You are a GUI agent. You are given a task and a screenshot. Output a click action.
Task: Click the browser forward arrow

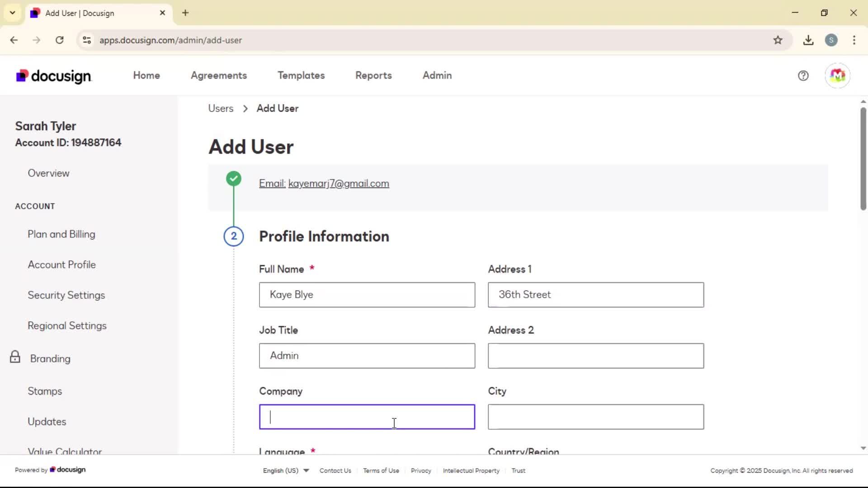click(x=37, y=40)
